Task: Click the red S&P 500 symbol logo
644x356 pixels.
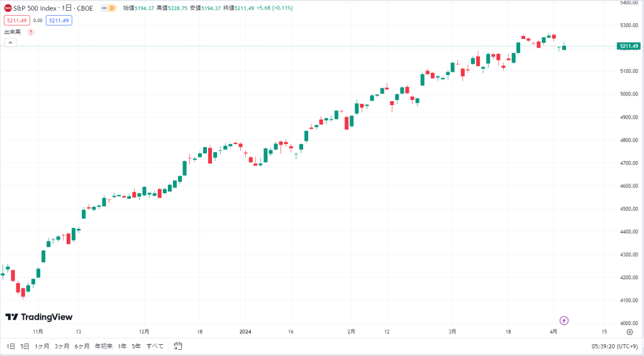Action: (8, 8)
